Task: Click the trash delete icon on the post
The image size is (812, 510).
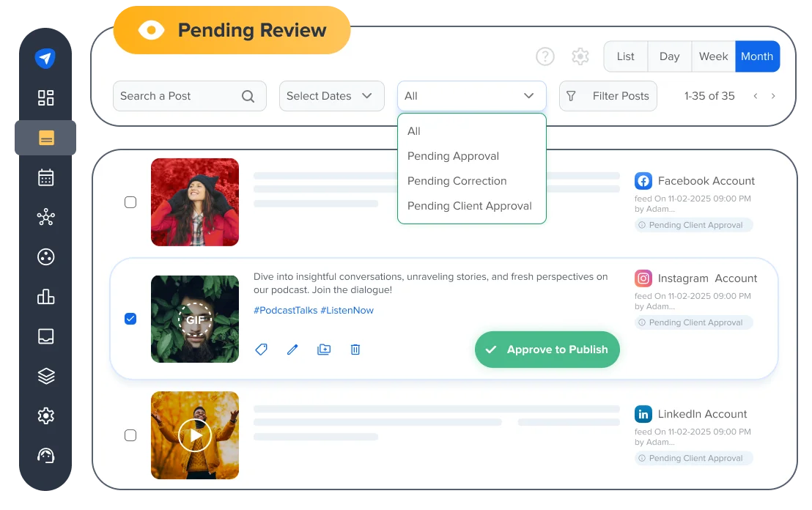Action: (355, 350)
